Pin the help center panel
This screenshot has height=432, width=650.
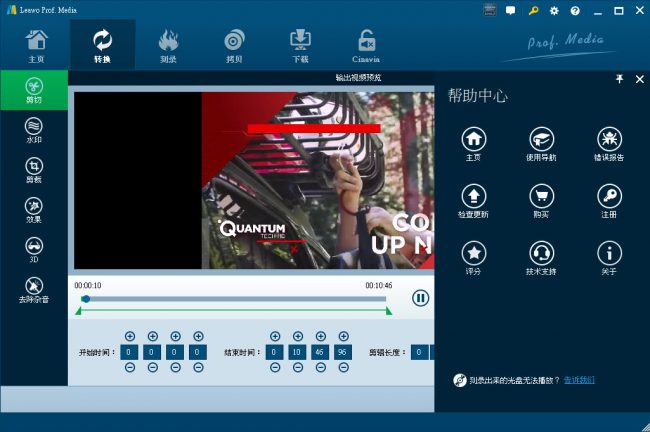tap(619, 79)
